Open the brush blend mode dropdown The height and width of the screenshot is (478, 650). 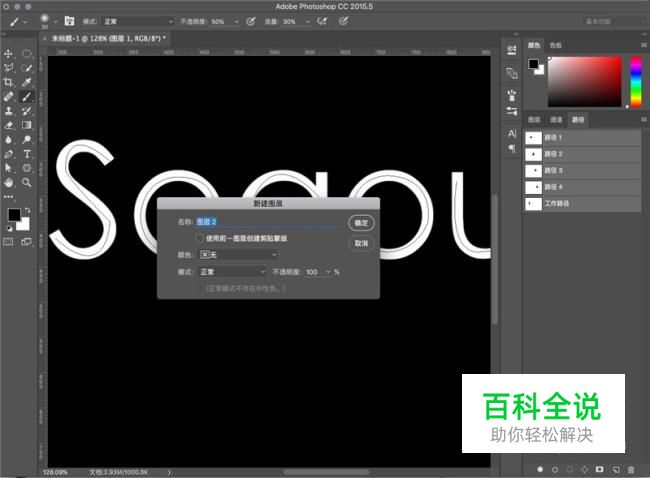tap(138, 22)
